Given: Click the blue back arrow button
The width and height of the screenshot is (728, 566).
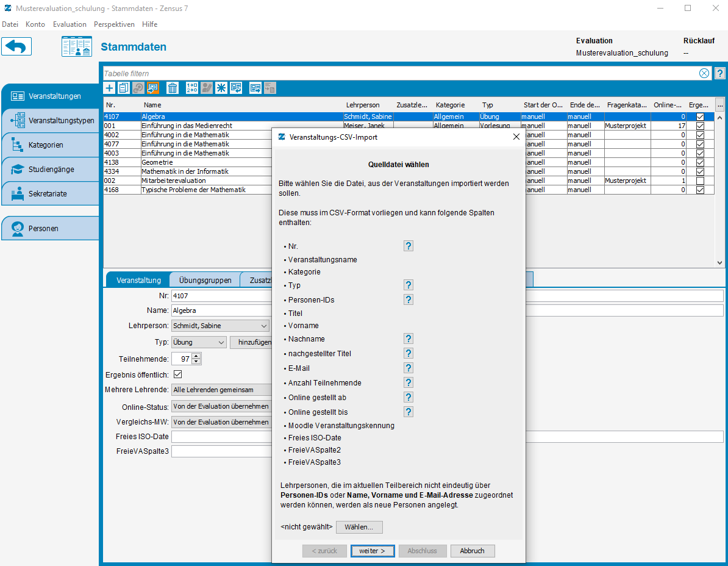Looking at the screenshot, I should (16, 47).
